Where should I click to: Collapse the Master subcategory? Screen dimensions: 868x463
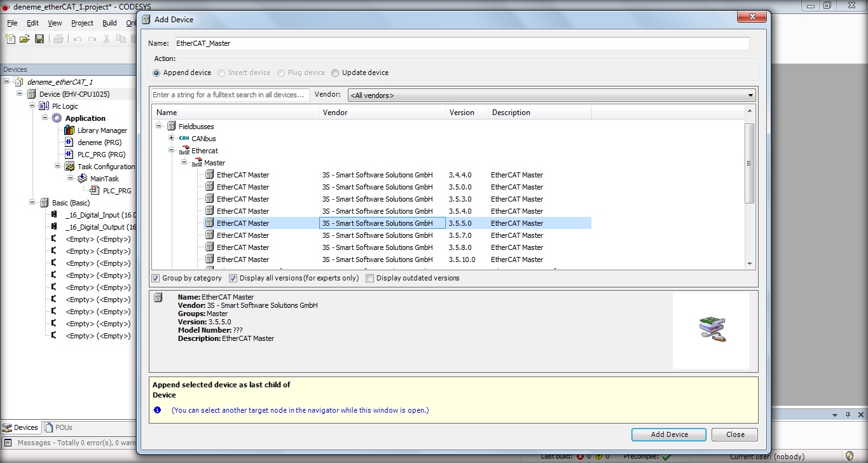(184, 163)
